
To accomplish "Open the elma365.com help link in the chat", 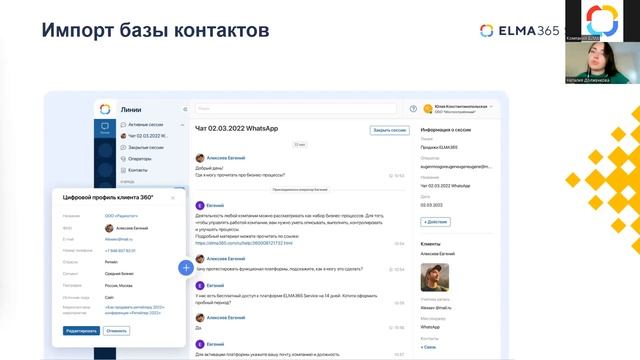I will 244,243.
